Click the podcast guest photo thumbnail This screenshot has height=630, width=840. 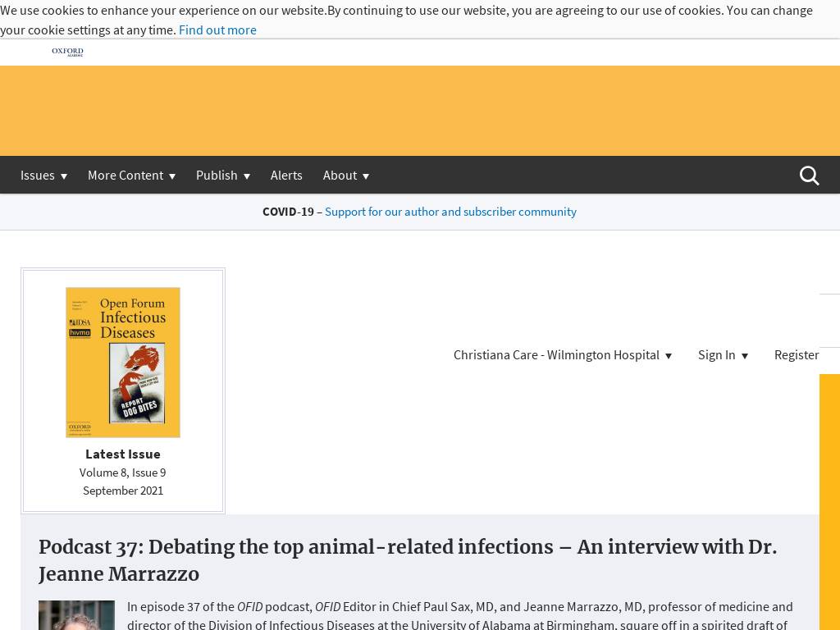76,615
